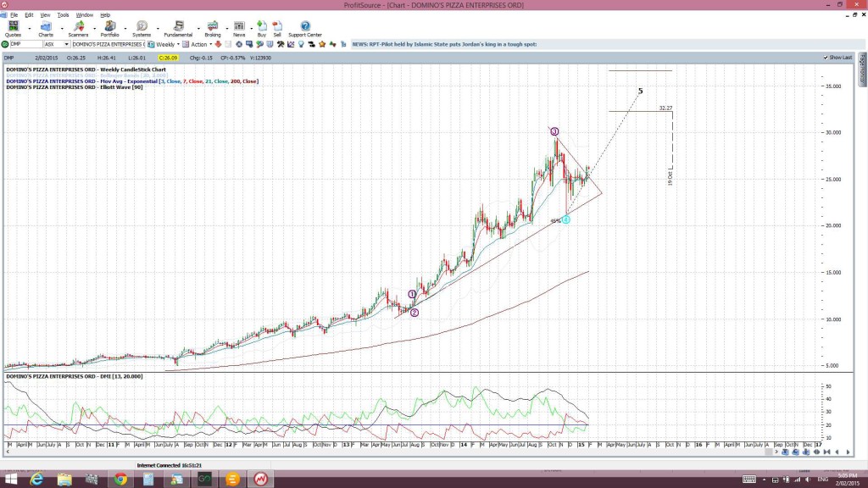Select the Elliott Wave [90] indicator label
This screenshot has height=488, width=868.
pyautogui.click(x=75, y=87)
